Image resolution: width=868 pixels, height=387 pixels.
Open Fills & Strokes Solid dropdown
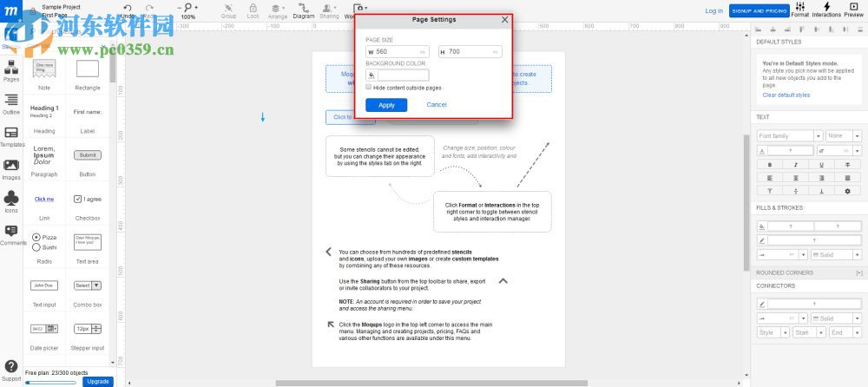[x=836, y=255]
